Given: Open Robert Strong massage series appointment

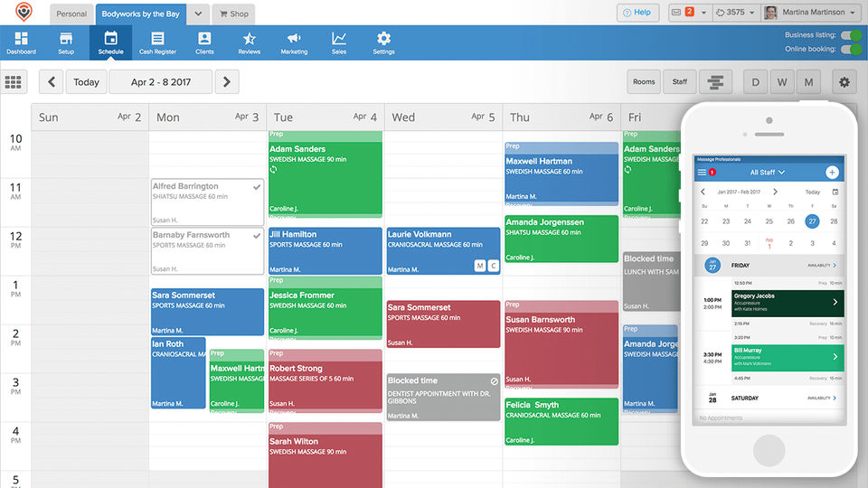Looking at the screenshot, I should [x=325, y=381].
